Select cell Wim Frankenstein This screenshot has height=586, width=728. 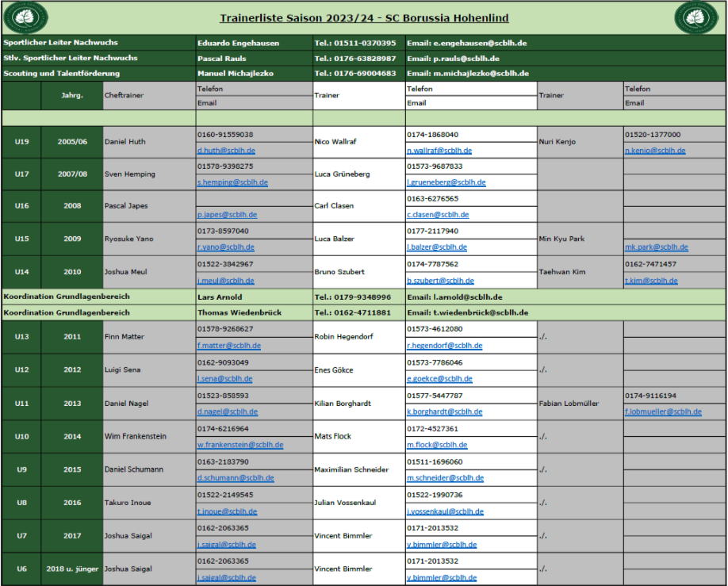[x=150, y=436]
